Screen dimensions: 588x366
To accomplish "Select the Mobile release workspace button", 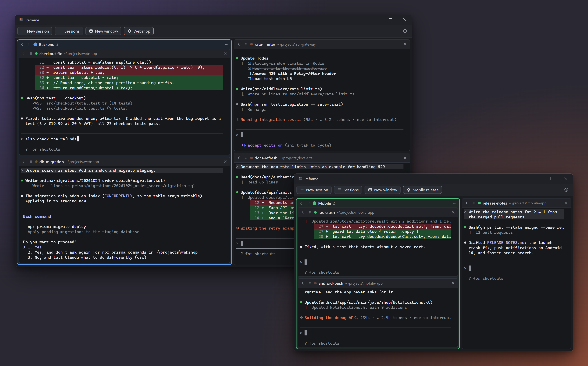I will click(x=423, y=190).
